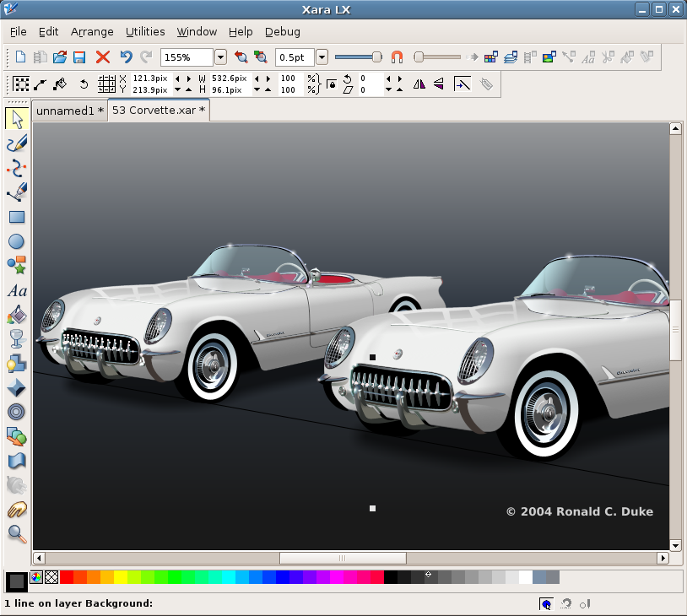Select the QuickShape tool
Screen dimensions: 687x616
17,265
